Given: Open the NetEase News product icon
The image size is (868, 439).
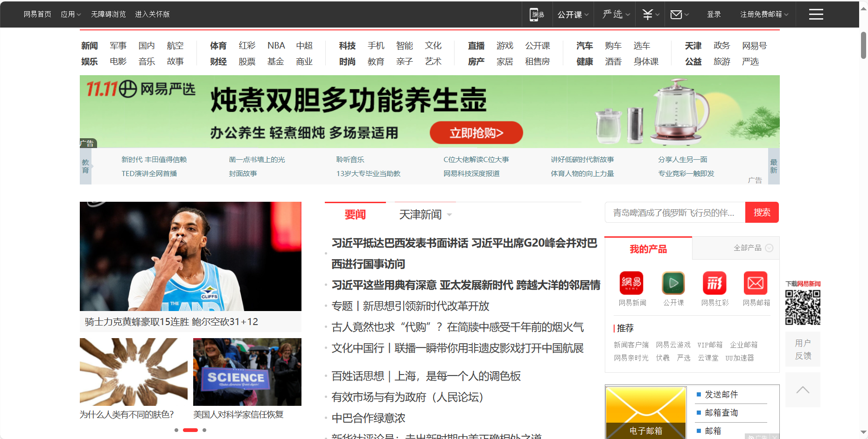Looking at the screenshot, I should pos(631,283).
